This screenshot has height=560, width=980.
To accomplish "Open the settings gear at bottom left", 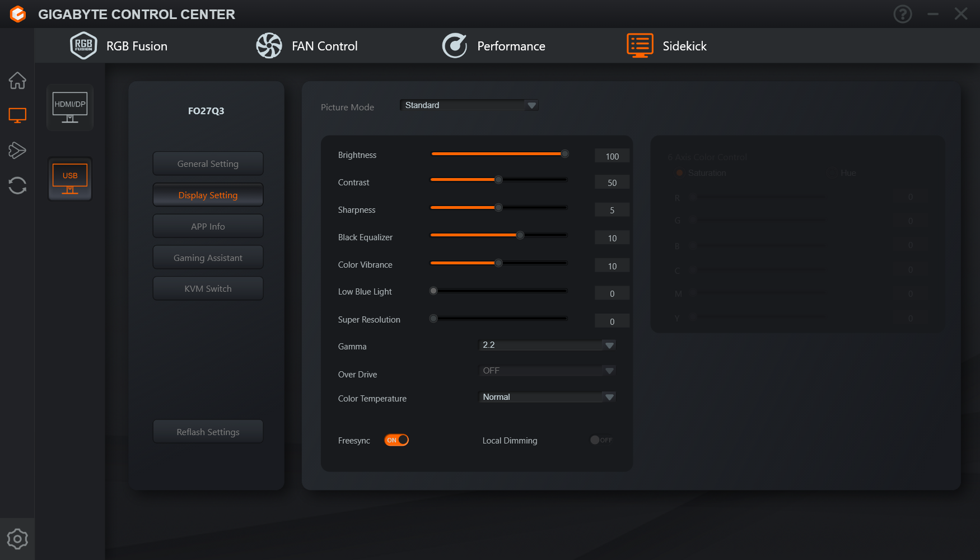I will point(17,539).
